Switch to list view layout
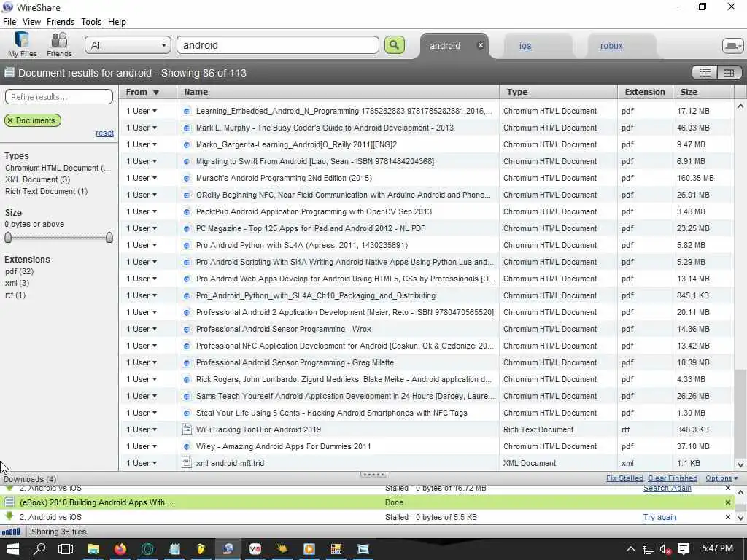This screenshot has width=747, height=560. pyautogui.click(x=705, y=73)
